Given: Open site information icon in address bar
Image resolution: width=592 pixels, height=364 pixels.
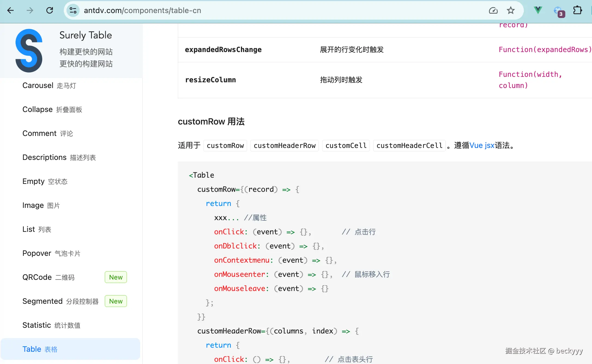Looking at the screenshot, I should pos(73,10).
